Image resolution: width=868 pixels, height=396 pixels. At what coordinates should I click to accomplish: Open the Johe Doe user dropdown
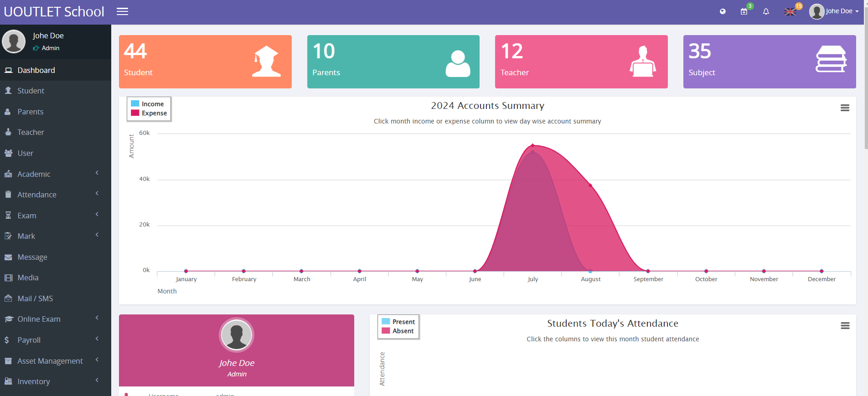(x=834, y=11)
